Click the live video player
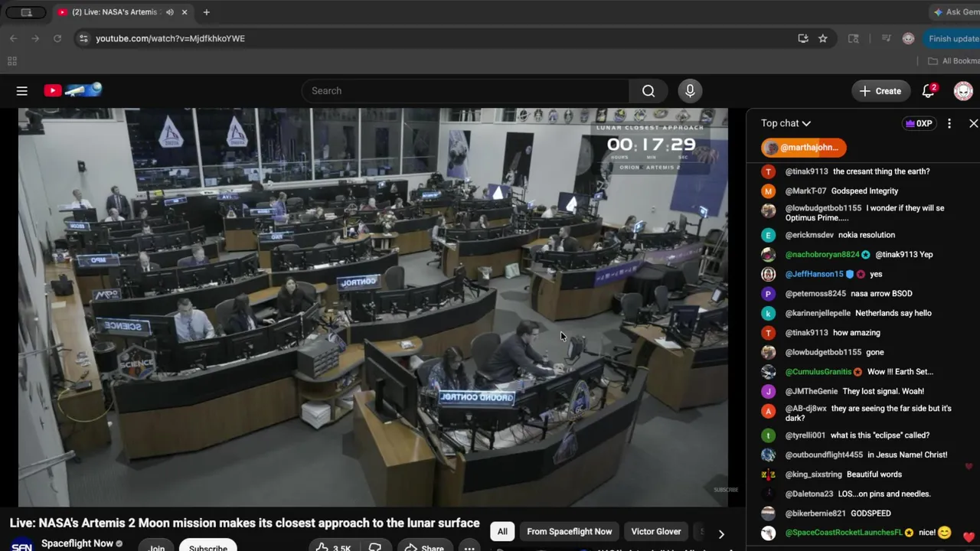Image resolution: width=980 pixels, height=551 pixels. [x=373, y=307]
